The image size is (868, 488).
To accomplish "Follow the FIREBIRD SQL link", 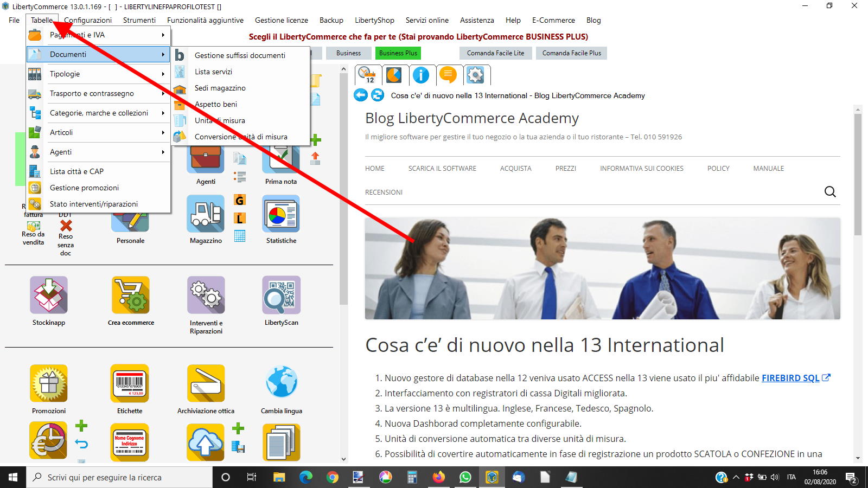I will [790, 378].
